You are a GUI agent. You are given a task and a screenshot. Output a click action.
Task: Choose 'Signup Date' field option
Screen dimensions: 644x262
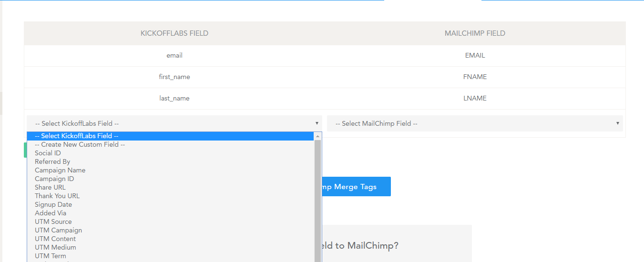171,204
